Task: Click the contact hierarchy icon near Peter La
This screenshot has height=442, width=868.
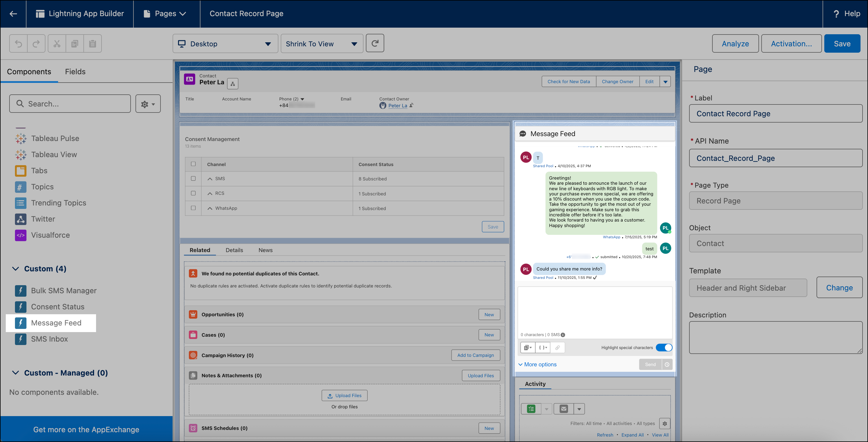Action: pyautogui.click(x=232, y=84)
